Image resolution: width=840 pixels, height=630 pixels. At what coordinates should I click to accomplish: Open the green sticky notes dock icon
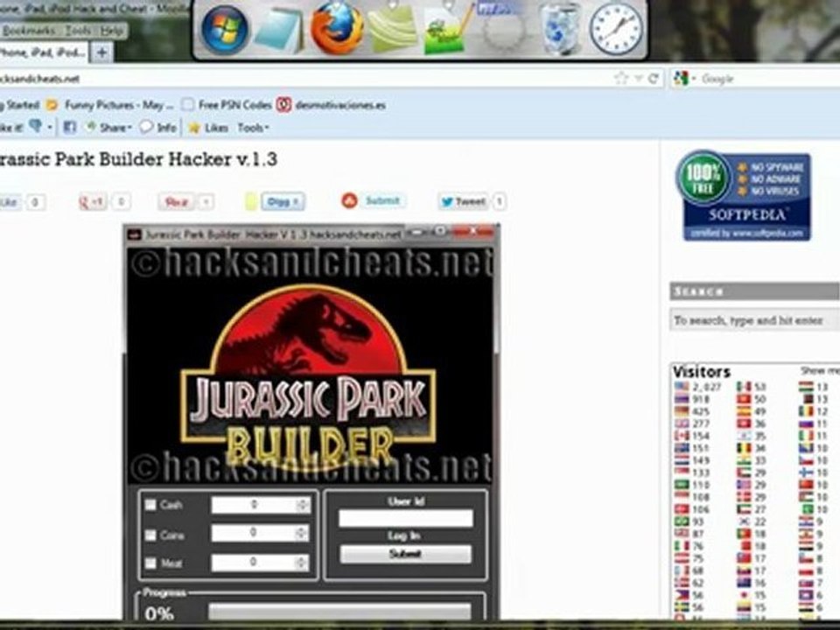point(393,29)
